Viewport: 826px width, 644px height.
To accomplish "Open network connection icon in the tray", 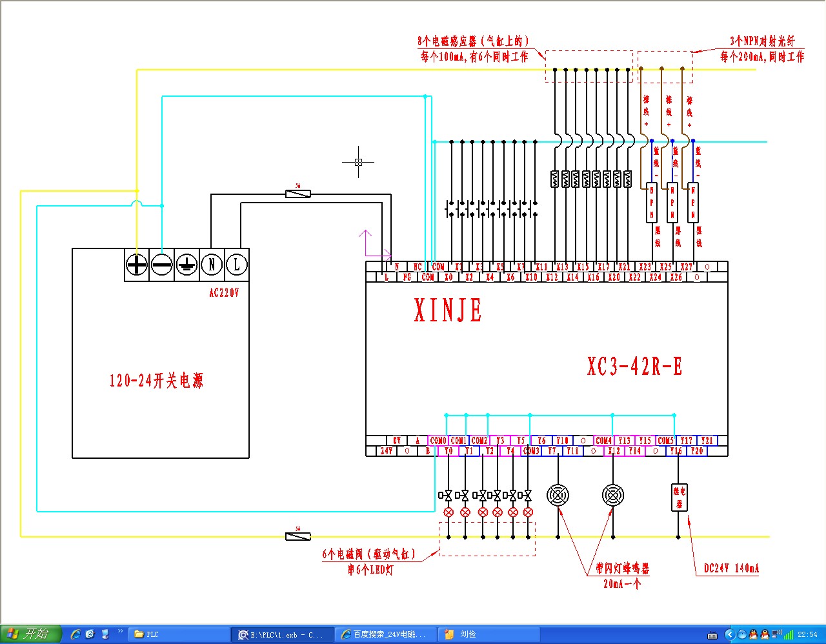I will click(776, 634).
